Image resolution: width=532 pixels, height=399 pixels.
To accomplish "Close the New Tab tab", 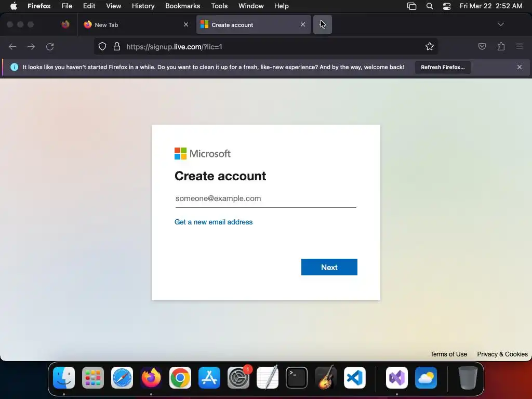I will click(186, 24).
